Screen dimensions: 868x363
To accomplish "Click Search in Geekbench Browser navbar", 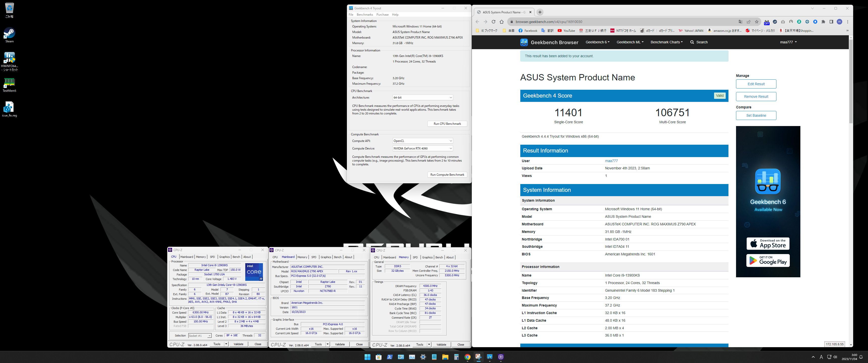I will coord(699,42).
